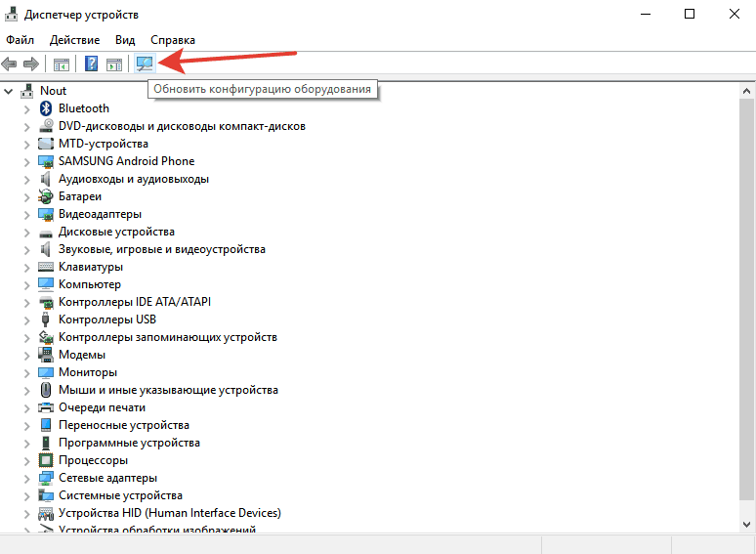Click the Дисковые устройства drive icon
The image size is (756, 554).
[x=46, y=234]
